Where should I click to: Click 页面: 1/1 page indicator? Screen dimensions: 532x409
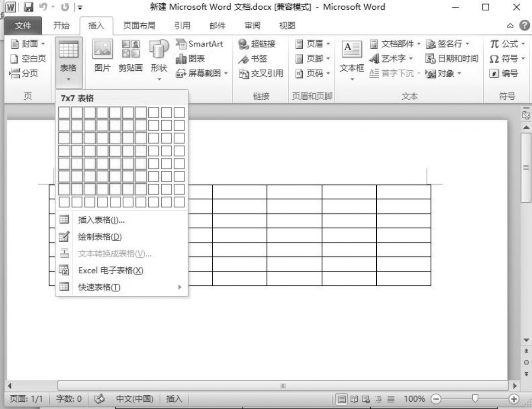pos(27,398)
